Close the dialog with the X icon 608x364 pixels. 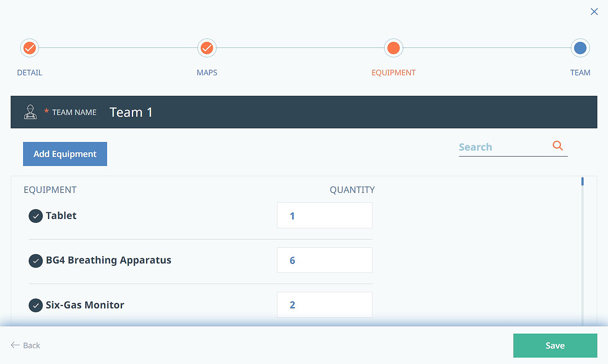pos(594,12)
